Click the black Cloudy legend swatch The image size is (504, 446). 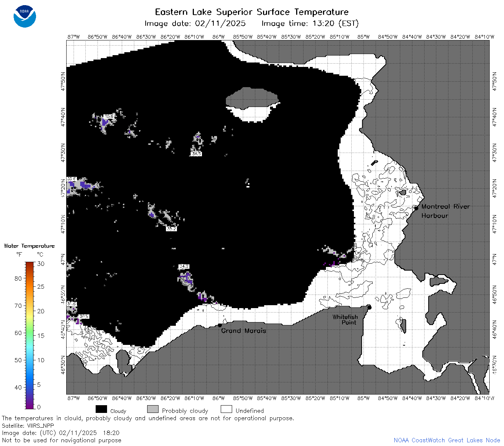(x=101, y=409)
